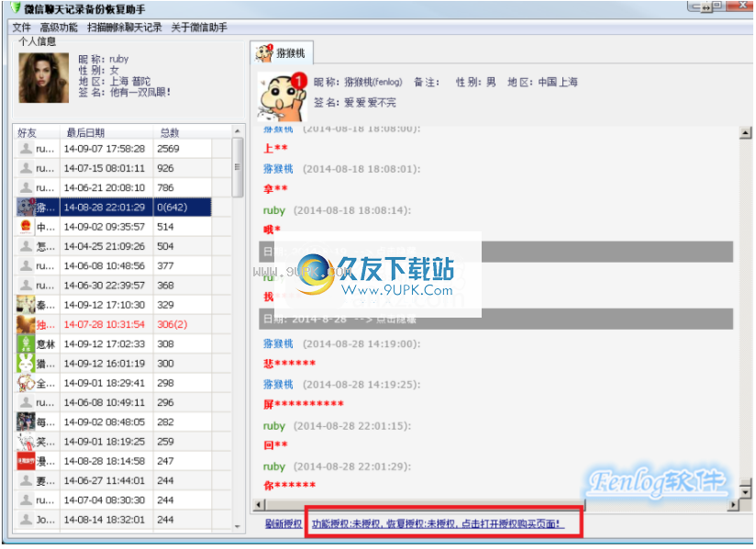Click the friend list scrollbar up arrow

[x=238, y=131]
